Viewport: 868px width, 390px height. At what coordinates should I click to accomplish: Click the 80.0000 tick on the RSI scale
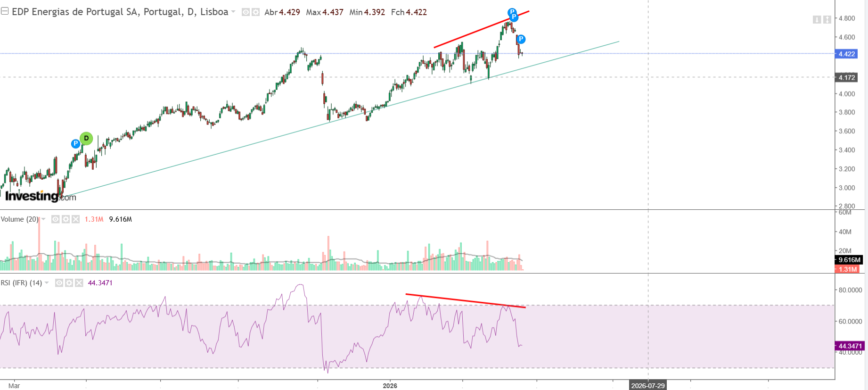[850, 290]
